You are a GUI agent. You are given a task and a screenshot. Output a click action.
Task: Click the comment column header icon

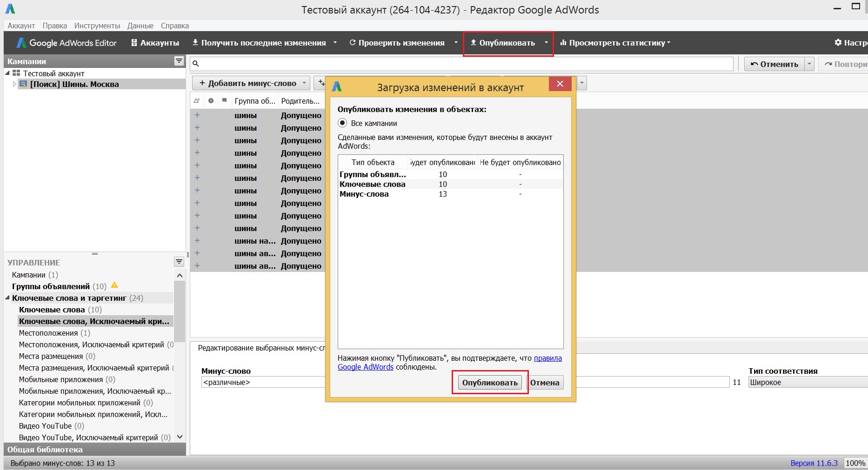click(x=225, y=100)
